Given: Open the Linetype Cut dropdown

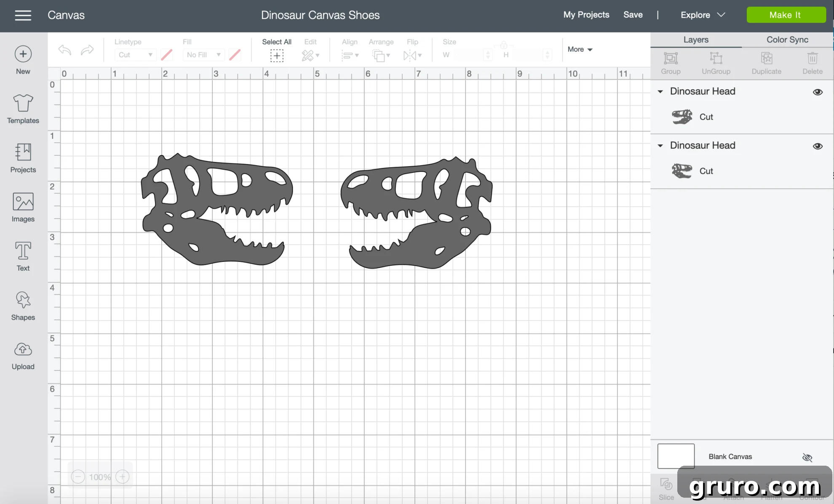Looking at the screenshot, I should (135, 55).
